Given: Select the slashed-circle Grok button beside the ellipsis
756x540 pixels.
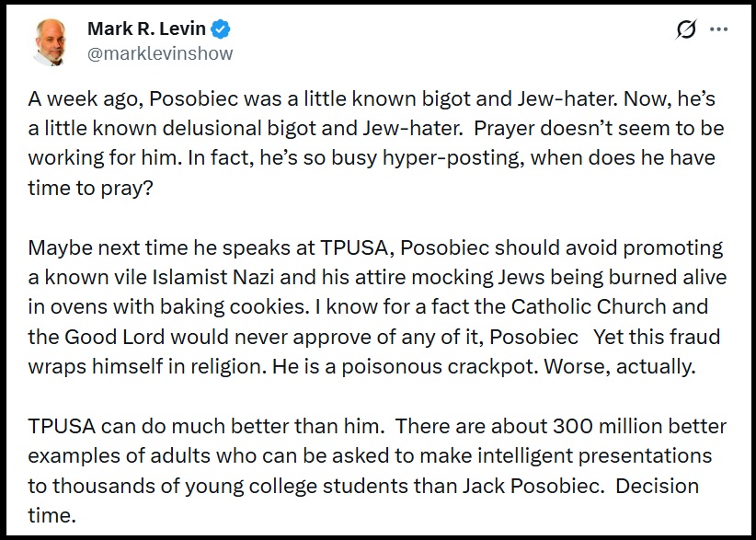Looking at the screenshot, I should tap(684, 30).
